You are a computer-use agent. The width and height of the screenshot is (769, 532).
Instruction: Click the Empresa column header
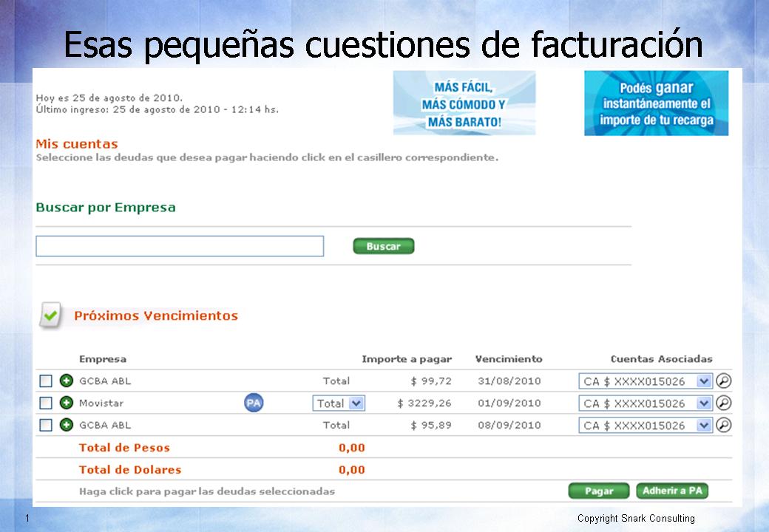[103, 359]
